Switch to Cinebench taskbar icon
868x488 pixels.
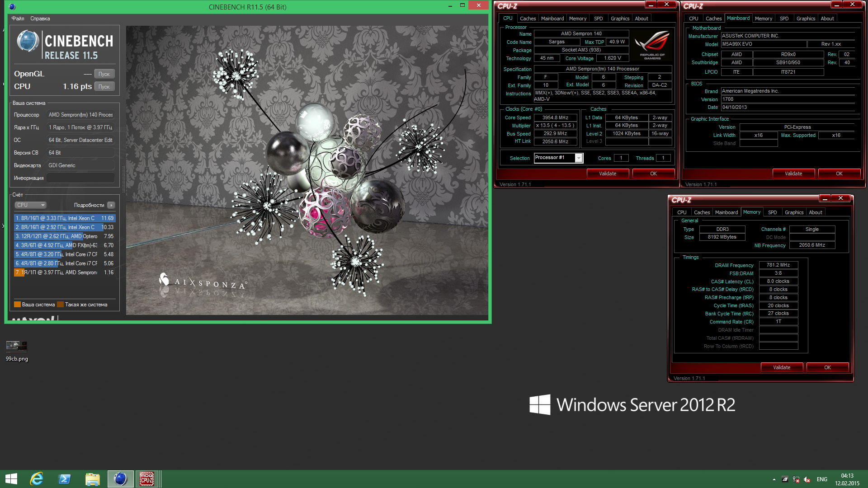(x=120, y=479)
